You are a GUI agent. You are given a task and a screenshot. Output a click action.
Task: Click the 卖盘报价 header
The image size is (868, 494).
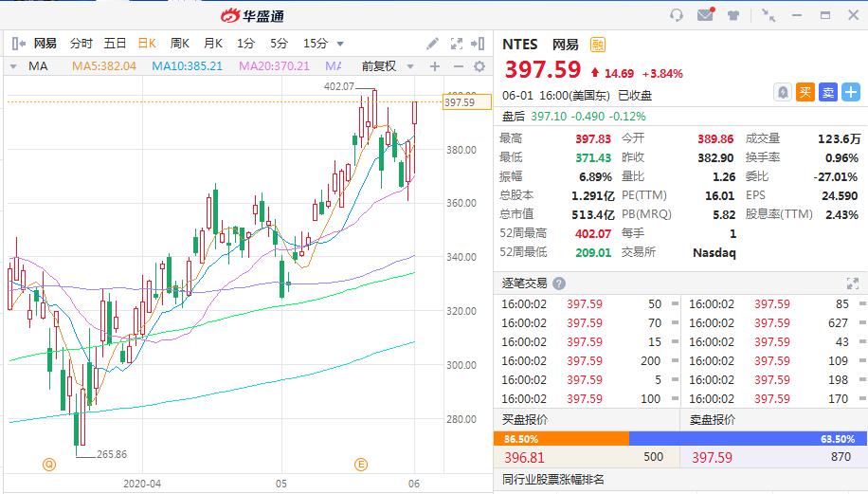click(x=712, y=420)
